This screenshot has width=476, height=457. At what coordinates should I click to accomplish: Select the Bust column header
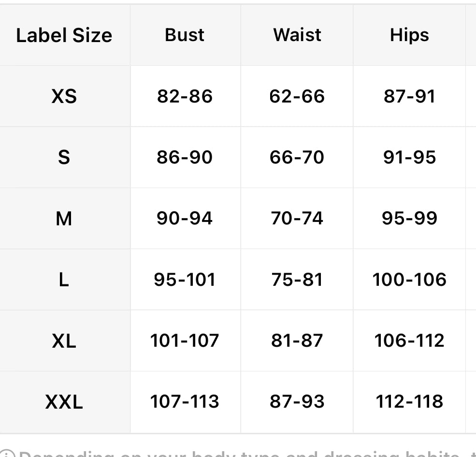[x=185, y=35]
